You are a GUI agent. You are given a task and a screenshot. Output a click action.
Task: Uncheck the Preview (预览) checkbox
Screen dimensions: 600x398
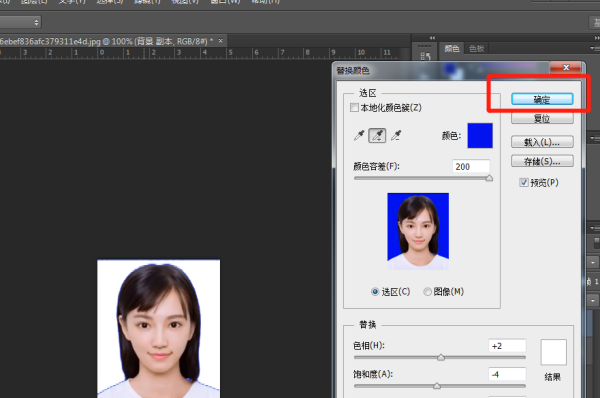(x=524, y=183)
